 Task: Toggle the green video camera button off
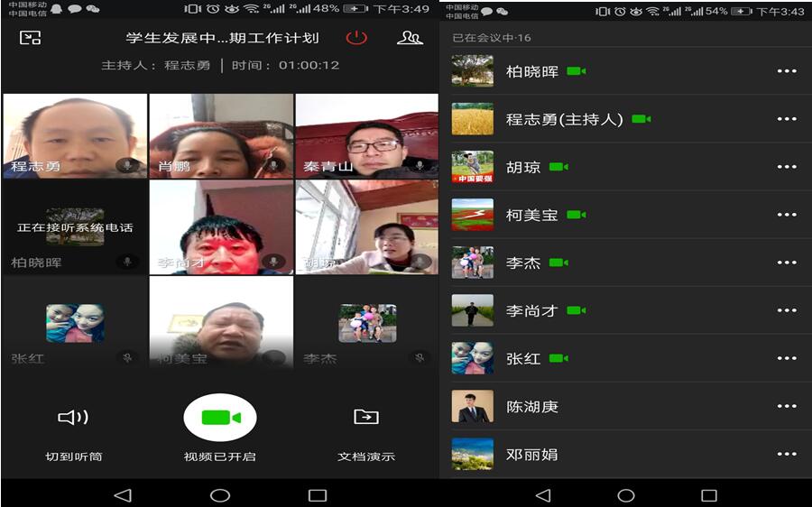click(220, 417)
